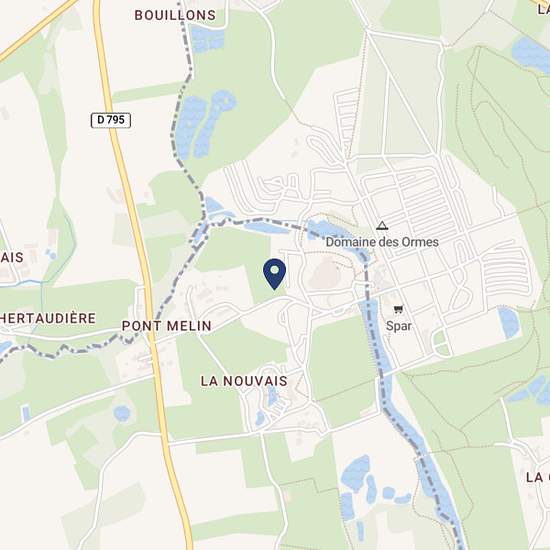Select the LA NOUVAIS place name

tap(244, 381)
